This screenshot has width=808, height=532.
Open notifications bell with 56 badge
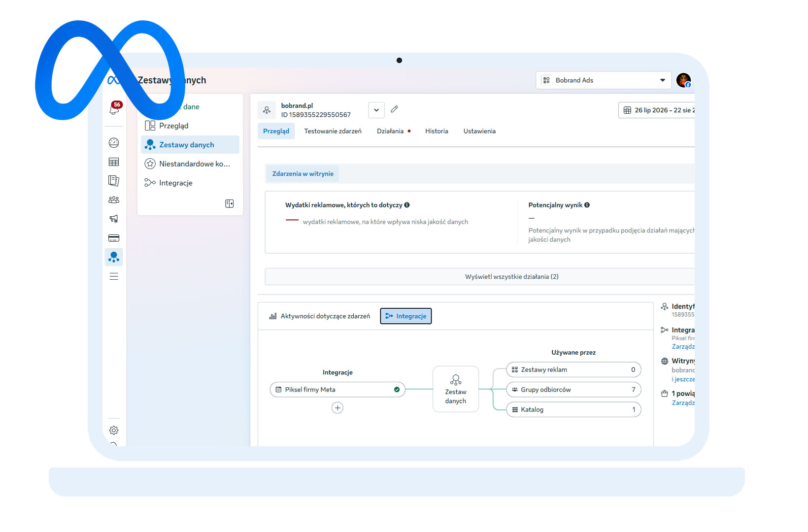pos(114,108)
